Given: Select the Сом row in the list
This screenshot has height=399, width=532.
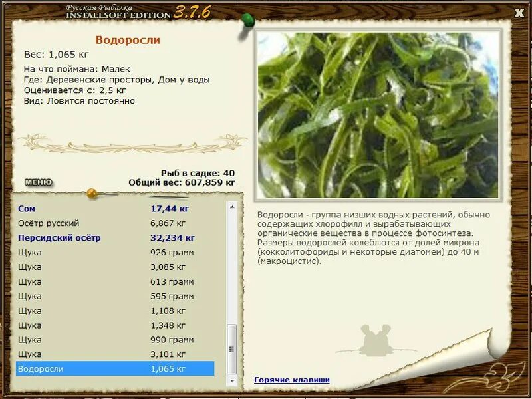Looking at the screenshot, I should coord(115,209).
